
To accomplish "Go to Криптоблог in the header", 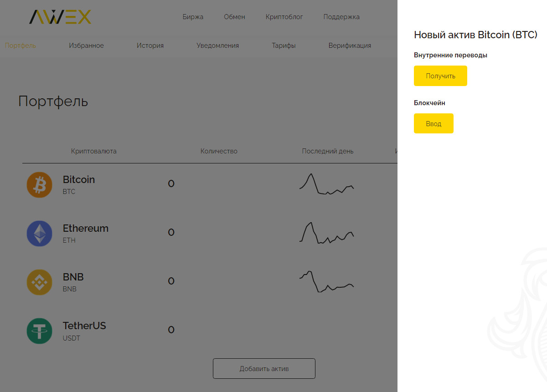I will 284,17.
